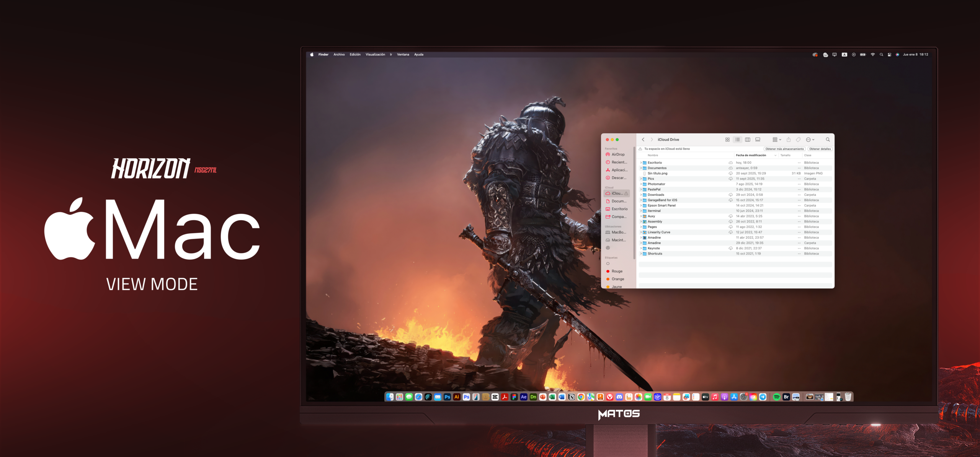
Task: Select AirDrop in the sidebar
Action: coord(617,155)
